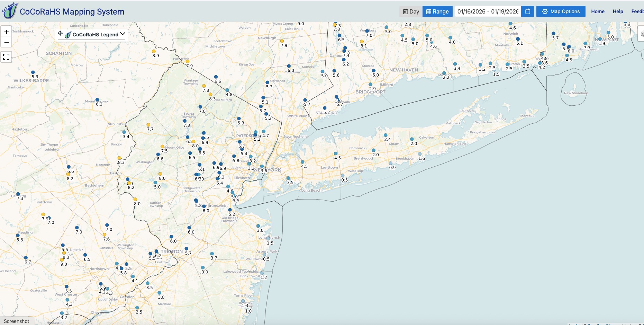644x325 pixels.
Task: Select the yellow 8.9 marker near Scranton
Action: coord(154,51)
